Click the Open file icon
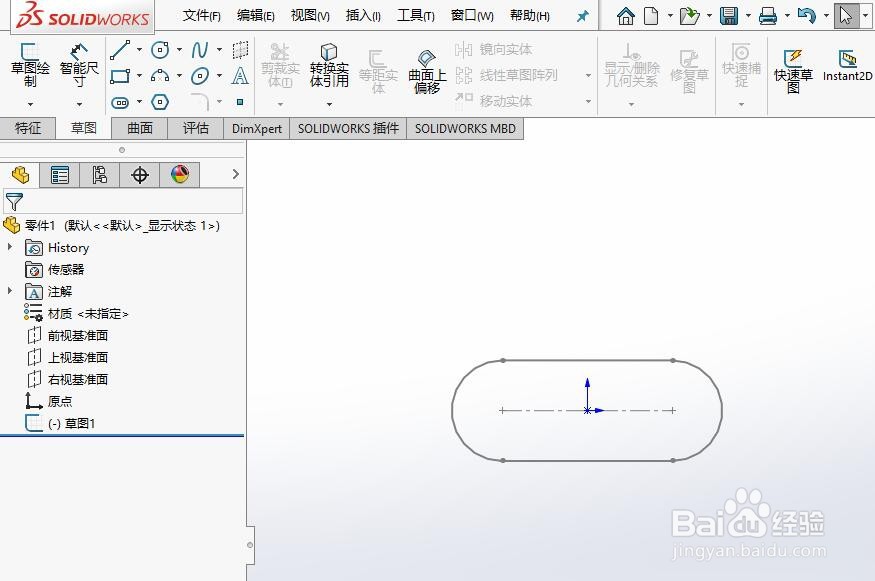This screenshot has width=875, height=581. coord(690,16)
